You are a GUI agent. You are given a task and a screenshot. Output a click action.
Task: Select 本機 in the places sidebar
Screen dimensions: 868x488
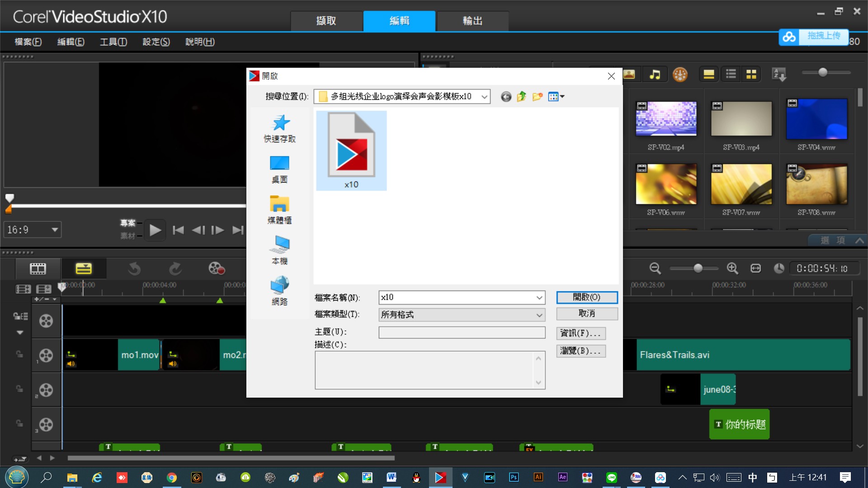pos(280,251)
